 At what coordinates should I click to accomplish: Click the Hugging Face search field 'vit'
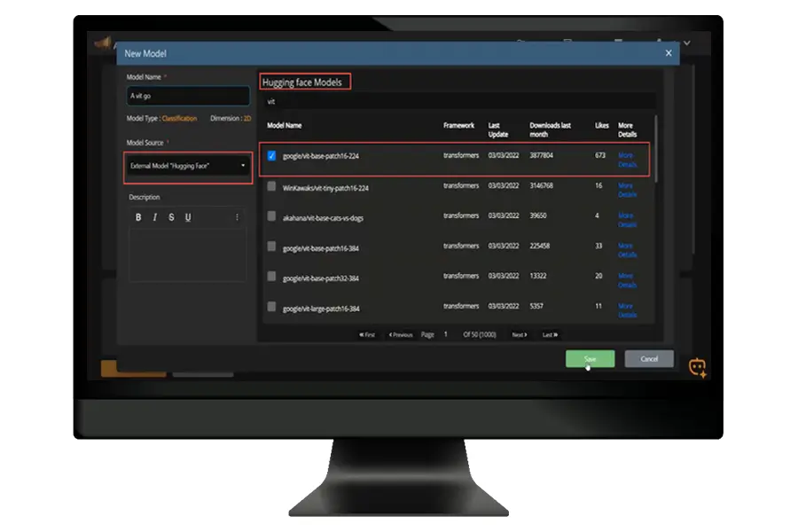tap(459, 101)
